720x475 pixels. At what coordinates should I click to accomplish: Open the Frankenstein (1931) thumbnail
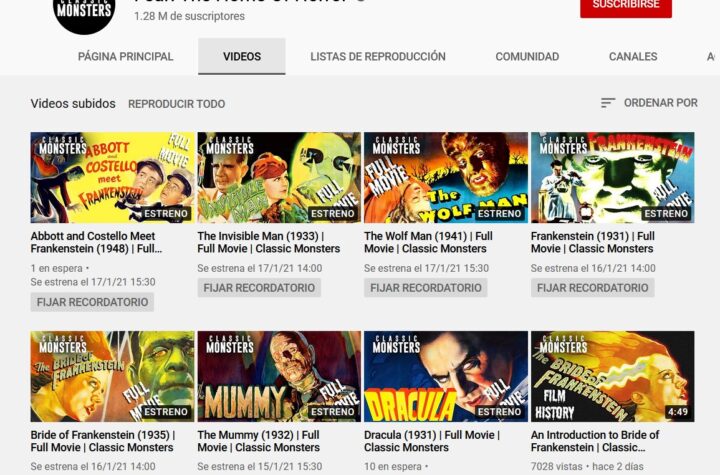tap(613, 177)
